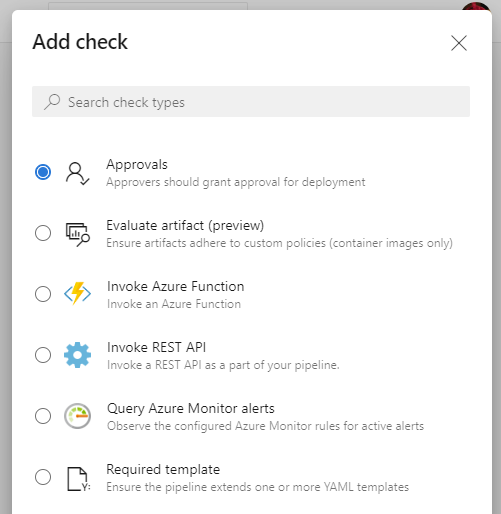
Task: Pick the Required template radio button
Action: pyautogui.click(x=43, y=477)
